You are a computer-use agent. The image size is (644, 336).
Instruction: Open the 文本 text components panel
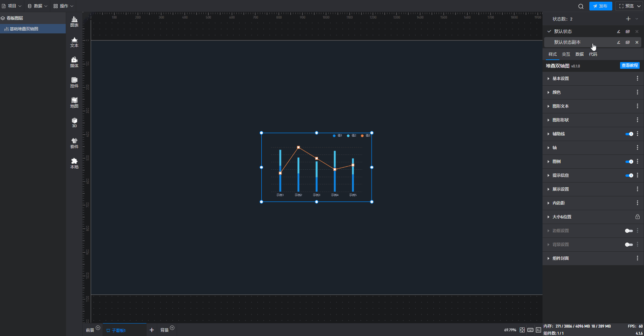coord(74,42)
